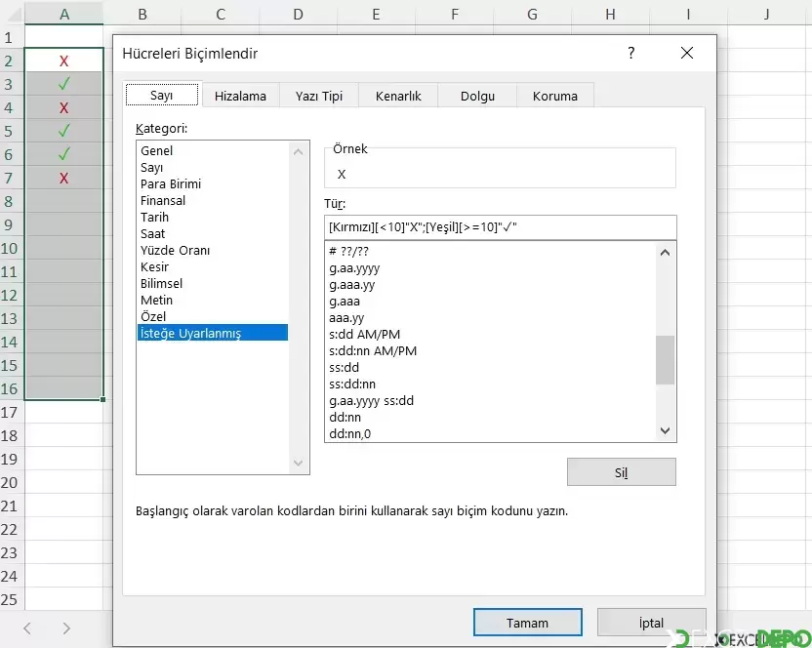Click cell A3 with green checkmark
This screenshot has height=648, width=812.
tap(63, 84)
